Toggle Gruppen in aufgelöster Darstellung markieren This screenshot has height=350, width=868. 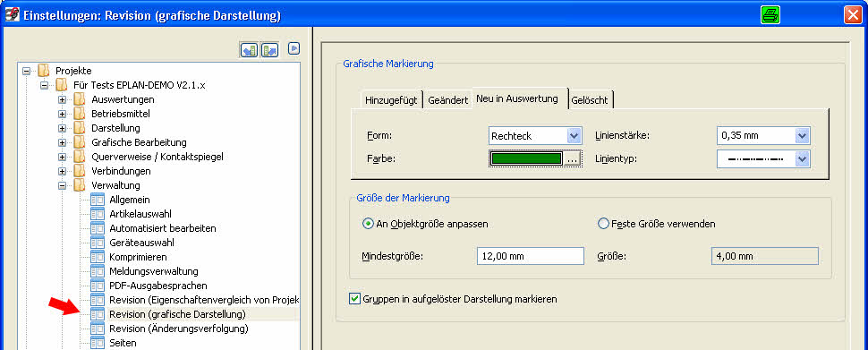pyautogui.click(x=355, y=298)
